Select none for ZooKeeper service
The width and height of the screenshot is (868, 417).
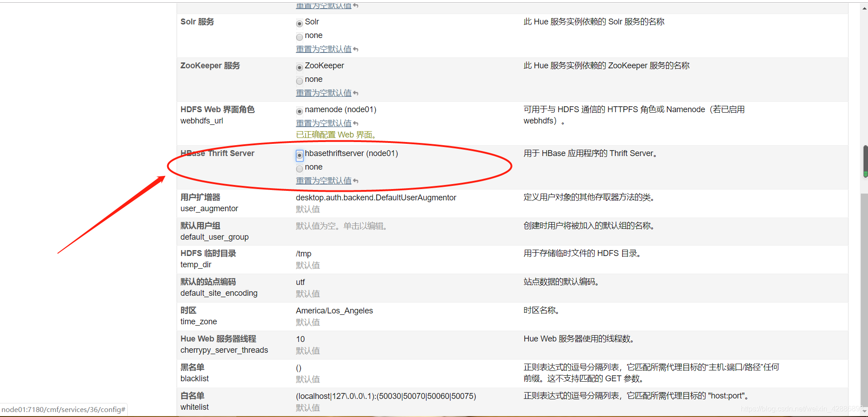(x=299, y=81)
